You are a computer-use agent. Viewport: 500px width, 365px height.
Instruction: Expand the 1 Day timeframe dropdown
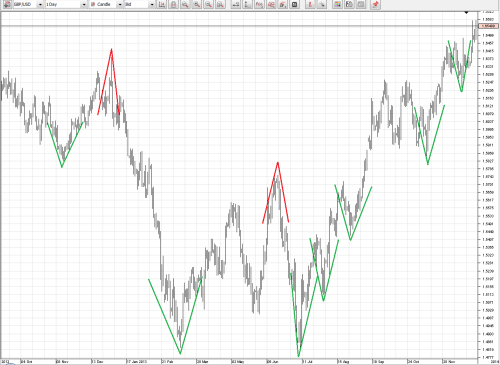click(x=84, y=4)
